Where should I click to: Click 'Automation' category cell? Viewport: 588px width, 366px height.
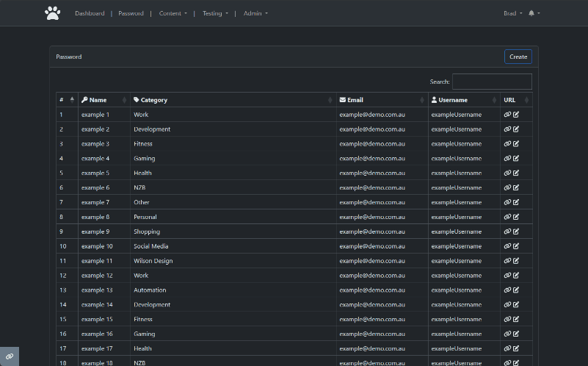[x=233, y=290]
